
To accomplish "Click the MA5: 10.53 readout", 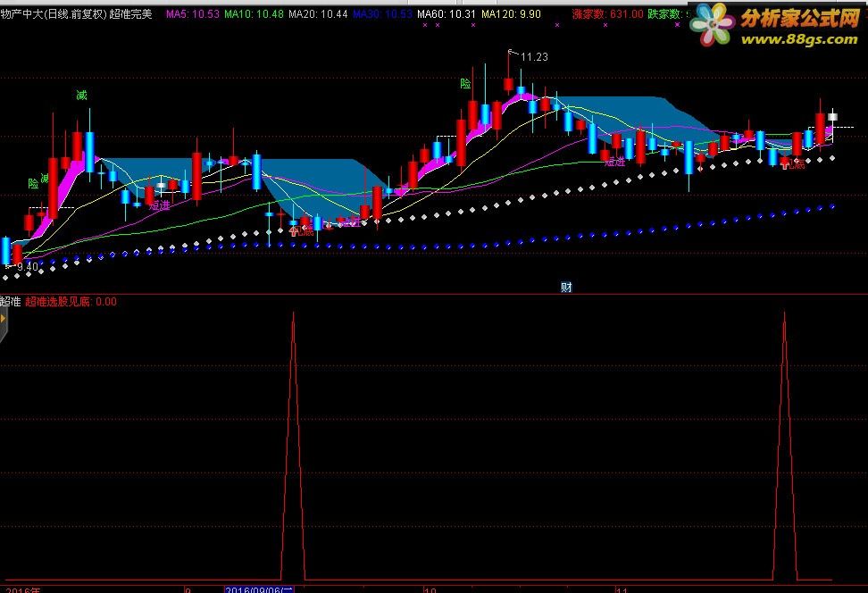I will 193,13.
